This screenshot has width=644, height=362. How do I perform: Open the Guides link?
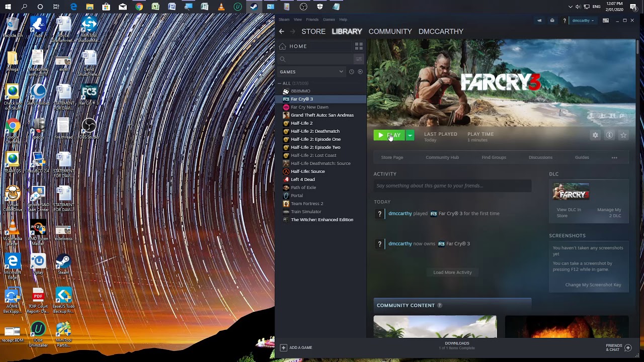(x=582, y=157)
